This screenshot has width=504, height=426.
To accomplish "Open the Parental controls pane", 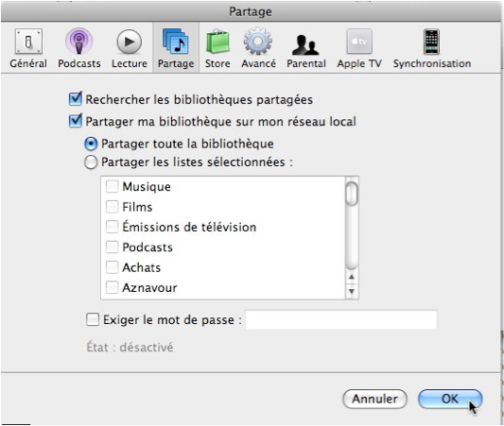I will pyautogui.click(x=306, y=48).
